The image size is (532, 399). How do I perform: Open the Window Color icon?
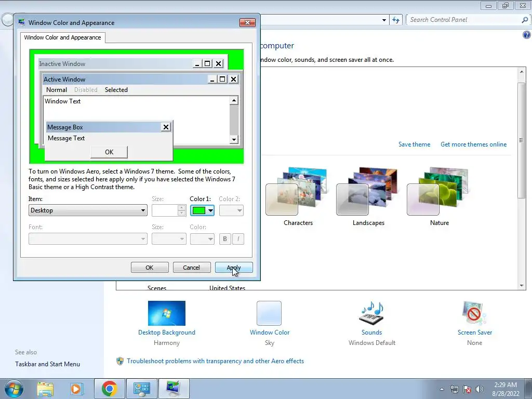pos(269,313)
